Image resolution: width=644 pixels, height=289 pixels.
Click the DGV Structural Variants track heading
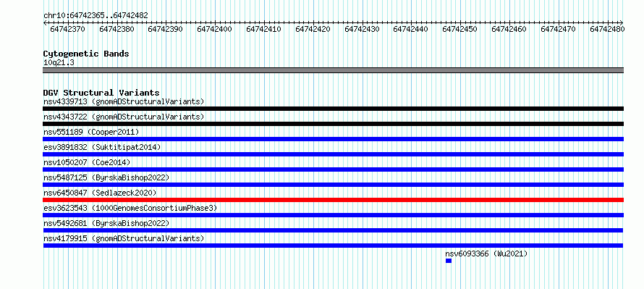(x=101, y=93)
